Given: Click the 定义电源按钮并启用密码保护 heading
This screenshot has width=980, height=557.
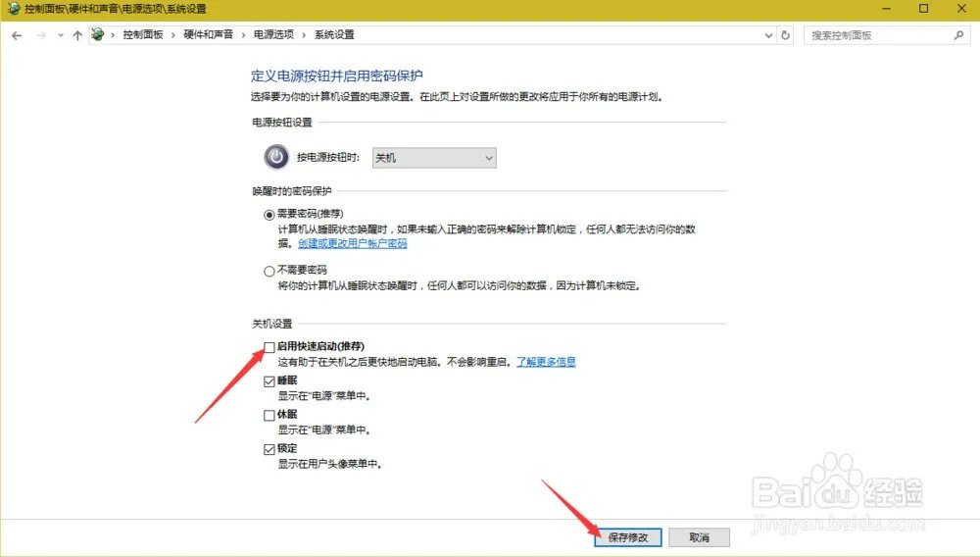Looking at the screenshot, I should (x=337, y=76).
